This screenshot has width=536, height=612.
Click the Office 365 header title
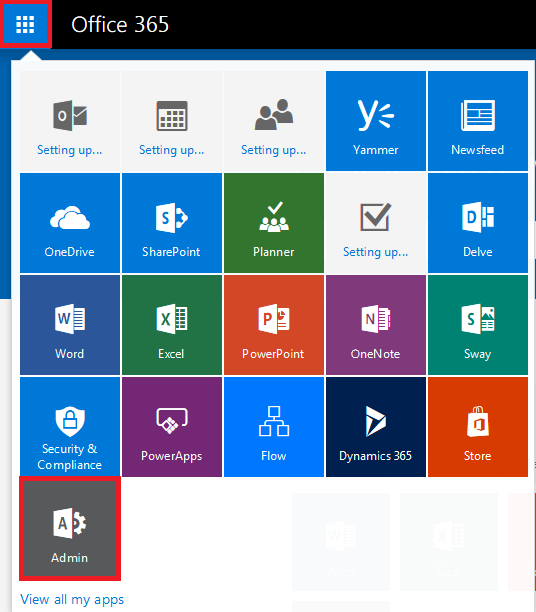[x=120, y=24]
